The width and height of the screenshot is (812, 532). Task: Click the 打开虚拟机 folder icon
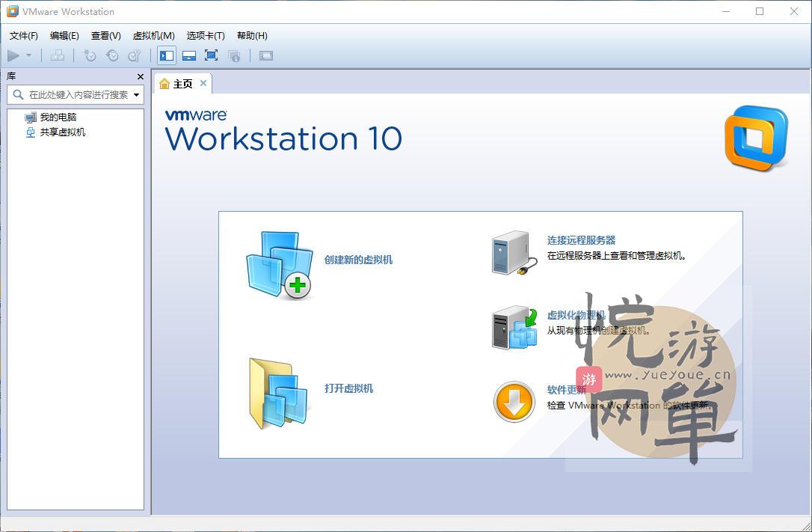coord(278,393)
